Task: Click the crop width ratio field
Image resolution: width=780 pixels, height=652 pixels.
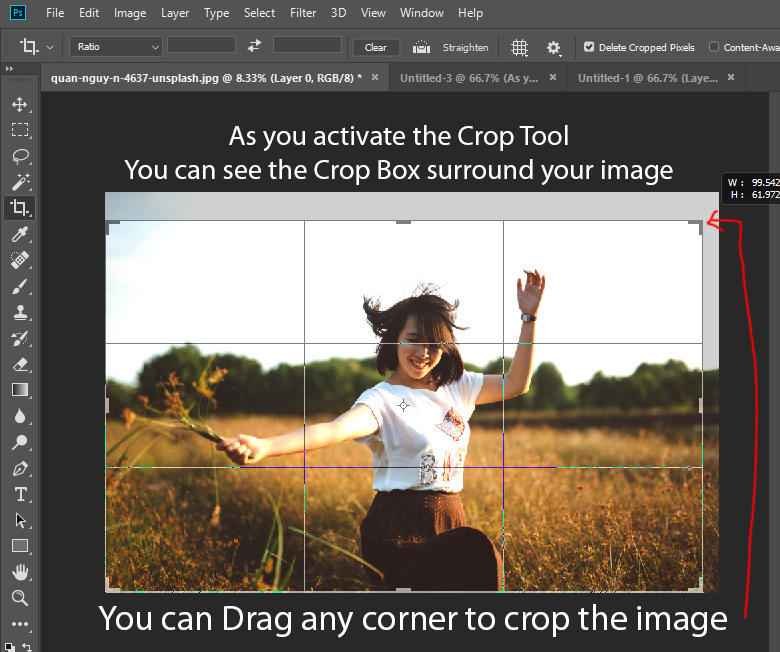Action: pos(201,45)
